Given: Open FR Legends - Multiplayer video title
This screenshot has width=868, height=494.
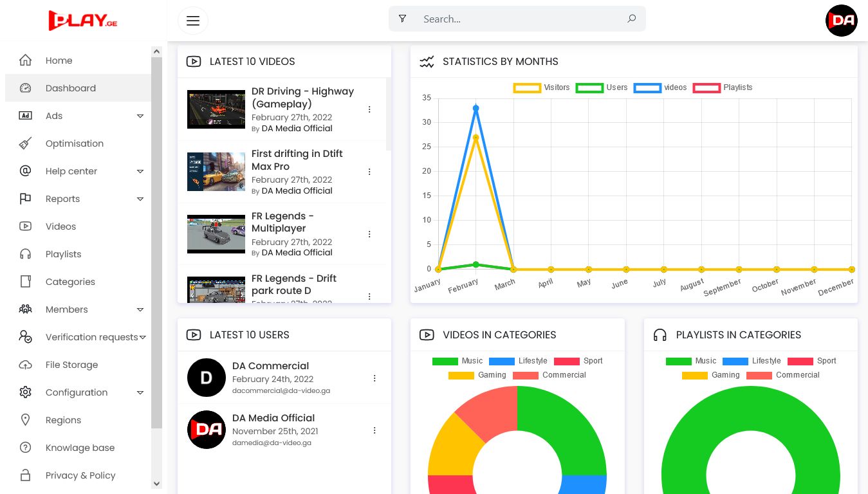Looking at the screenshot, I should (x=282, y=222).
